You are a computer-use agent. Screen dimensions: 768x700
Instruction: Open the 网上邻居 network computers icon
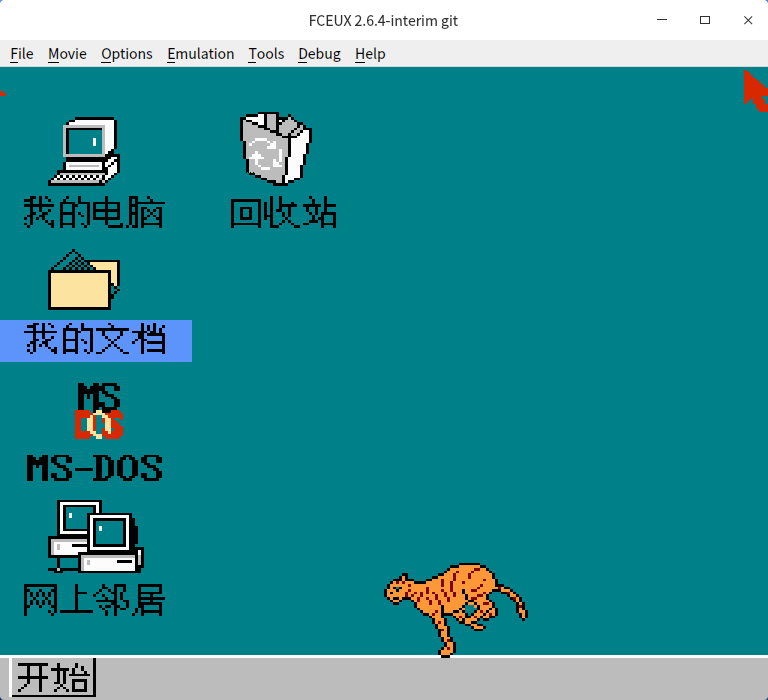click(x=96, y=536)
